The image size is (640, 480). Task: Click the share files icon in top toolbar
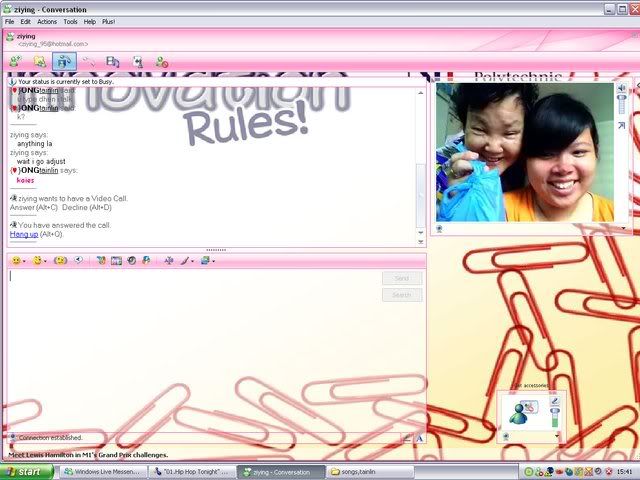[x=40, y=62]
